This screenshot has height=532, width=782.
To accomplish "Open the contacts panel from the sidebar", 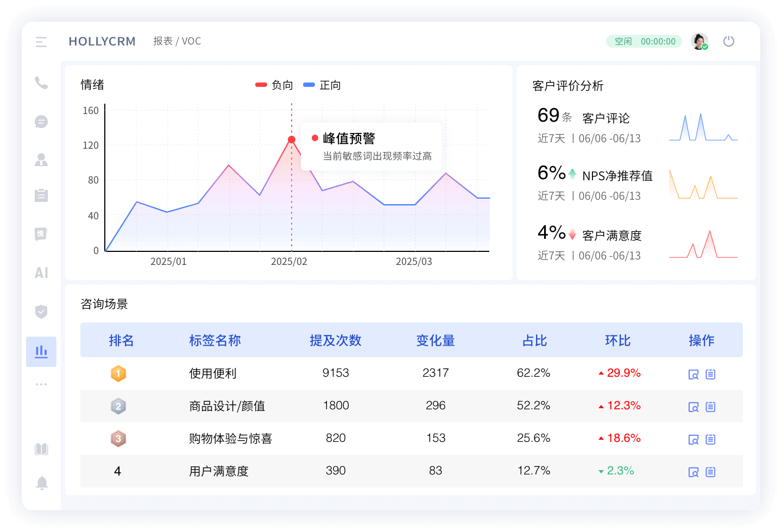I will (41, 159).
